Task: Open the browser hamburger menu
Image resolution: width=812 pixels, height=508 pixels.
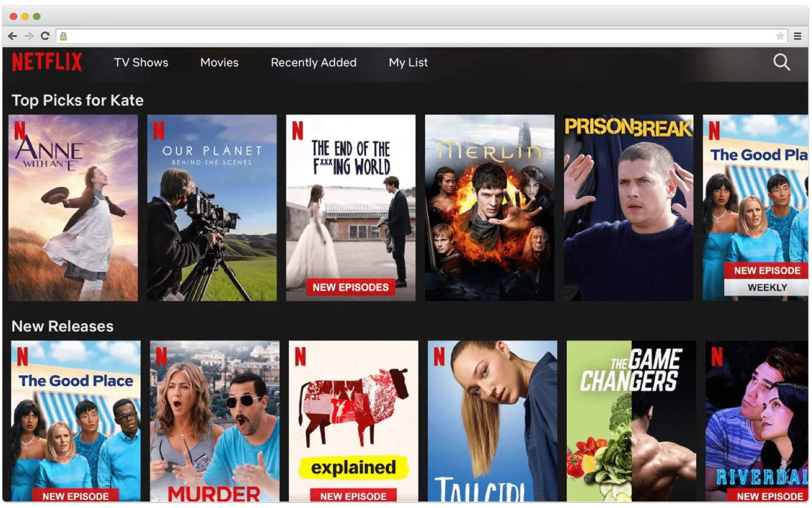Action: 798,36
